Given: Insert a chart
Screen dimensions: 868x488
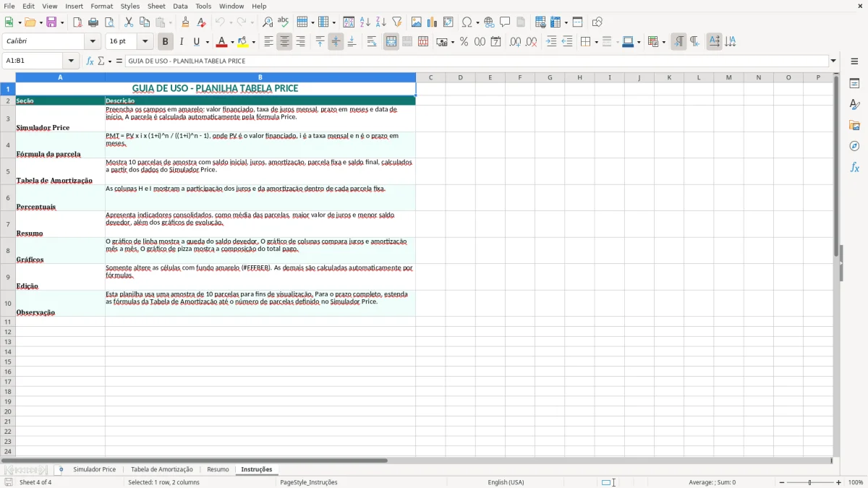Looking at the screenshot, I should pyautogui.click(x=432, y=22).
